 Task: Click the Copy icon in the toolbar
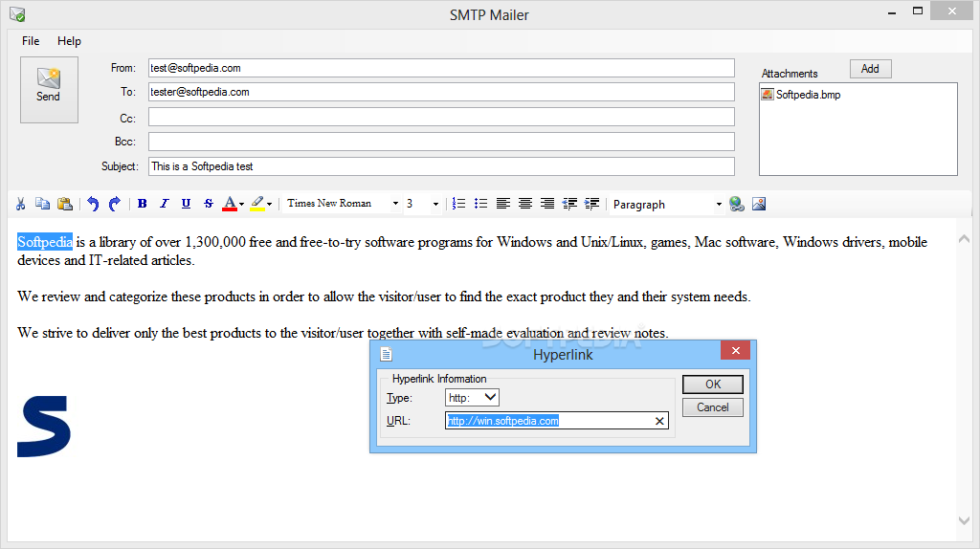(x=42, y=204)
